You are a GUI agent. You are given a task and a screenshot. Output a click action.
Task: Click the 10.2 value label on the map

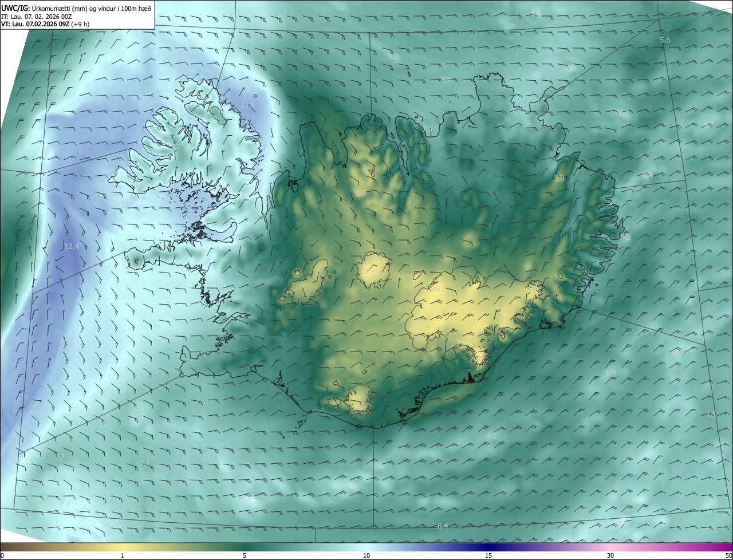coord(250,501)
